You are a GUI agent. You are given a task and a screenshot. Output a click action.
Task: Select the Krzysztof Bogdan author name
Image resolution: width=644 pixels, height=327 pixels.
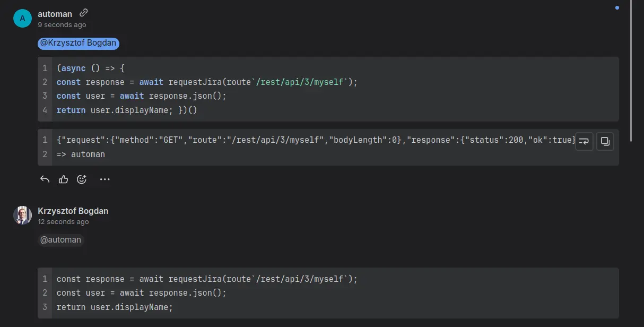(73, 211)
